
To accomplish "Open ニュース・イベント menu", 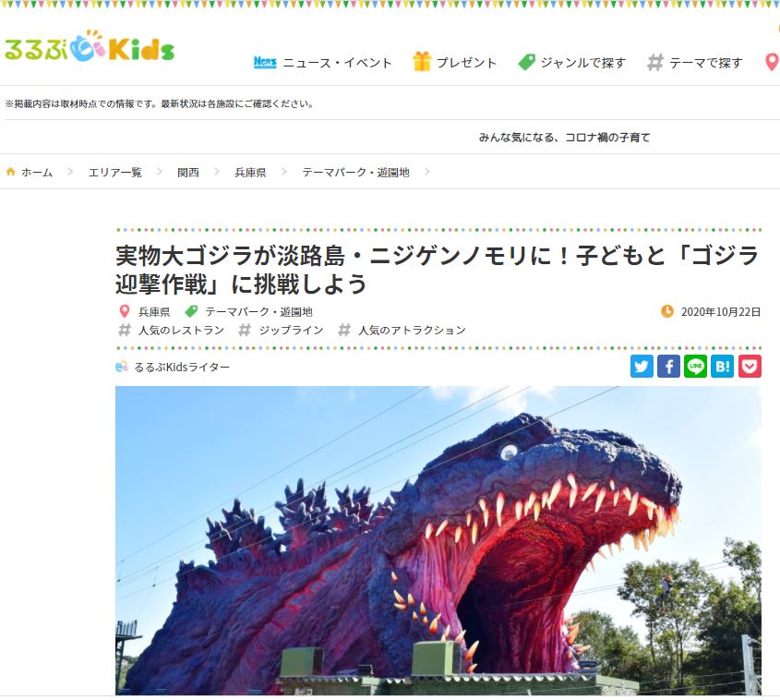I will point(323,63).
